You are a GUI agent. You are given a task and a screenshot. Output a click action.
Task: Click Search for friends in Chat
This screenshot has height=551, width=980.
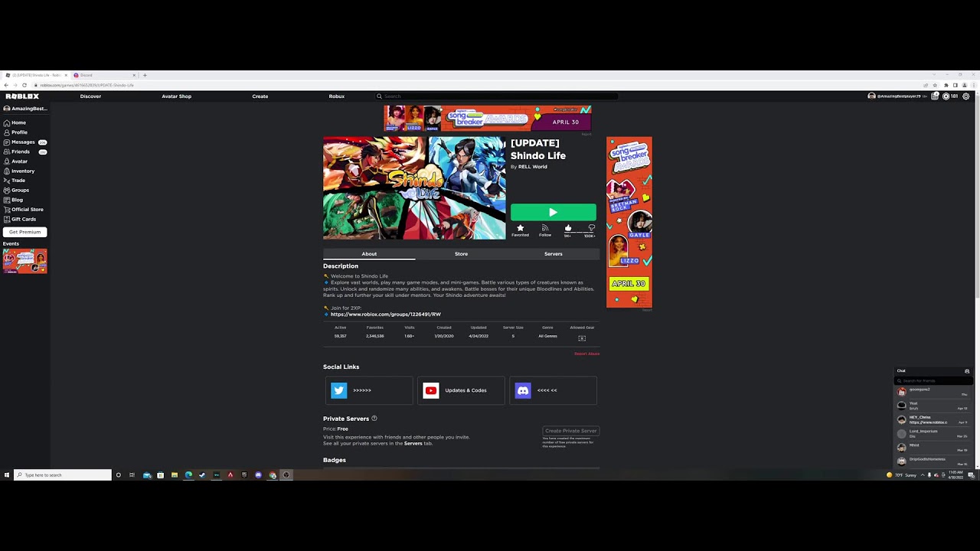pyautogui.click(x=933, y=380)
